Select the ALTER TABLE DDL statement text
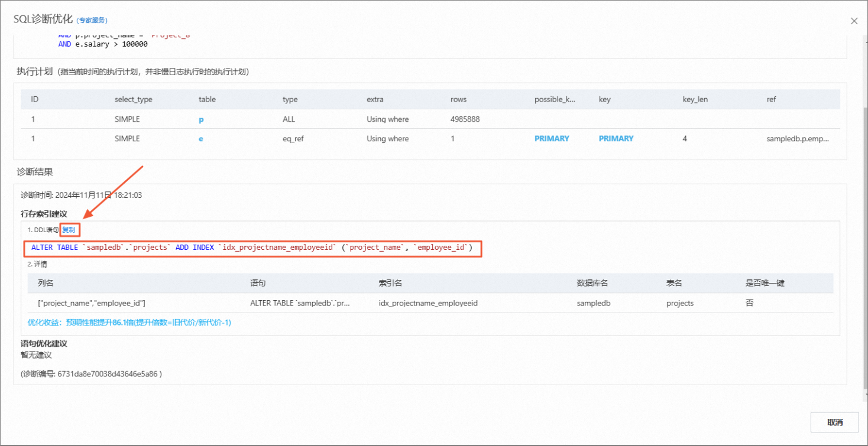 252,248
